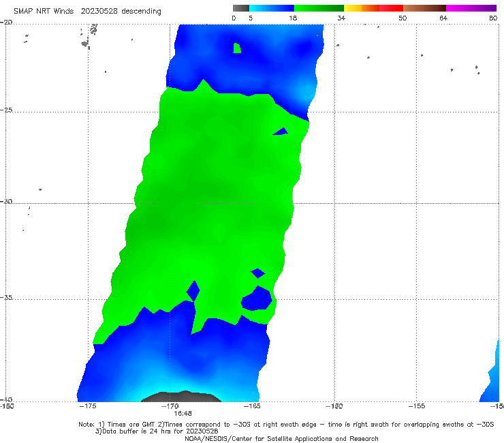Click the gray 0-5 colorbar segment
The width and height of the screenshot is (504, 443).
pos(241,8)
